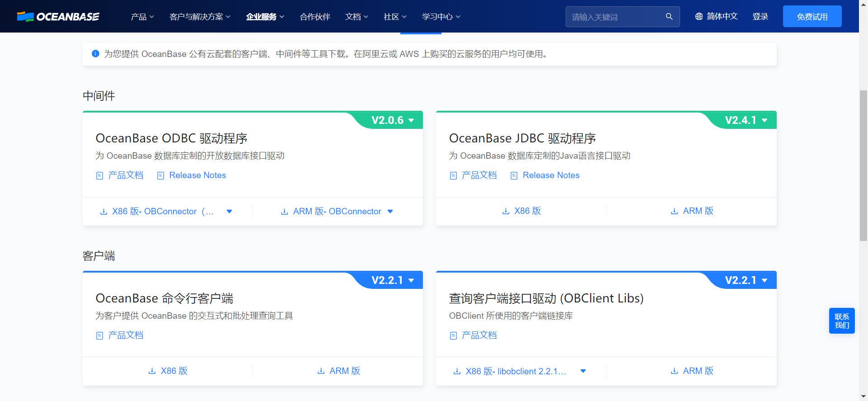
Task: Open the 企业服务 menu
Action: (265, 17)
